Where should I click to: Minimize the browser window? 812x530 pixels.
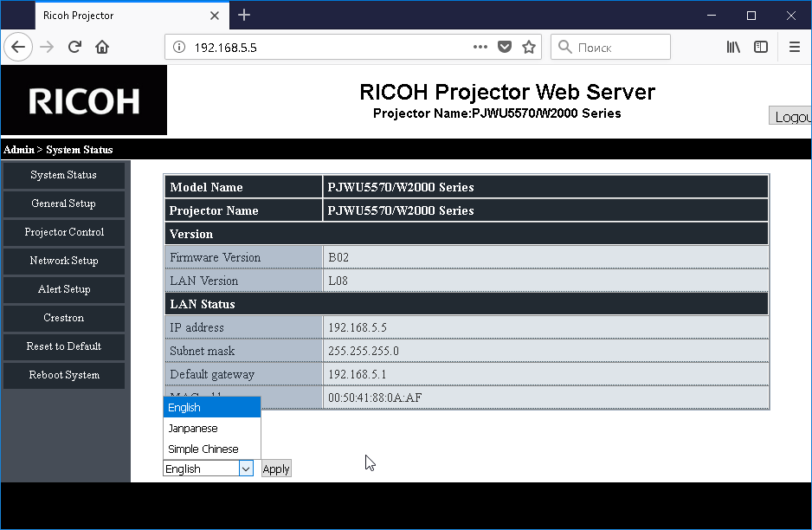click(712, 15)
